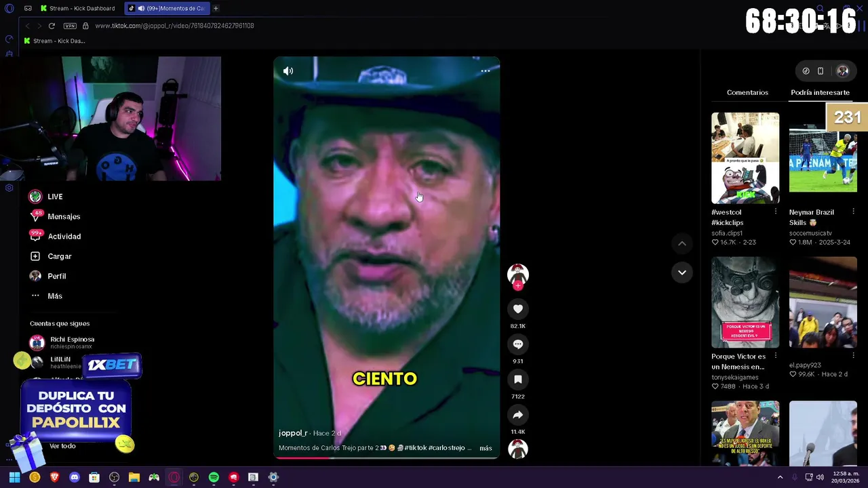Click 'Ver todo' followed accounts link
868x488 pixels.
click(62, 446)
